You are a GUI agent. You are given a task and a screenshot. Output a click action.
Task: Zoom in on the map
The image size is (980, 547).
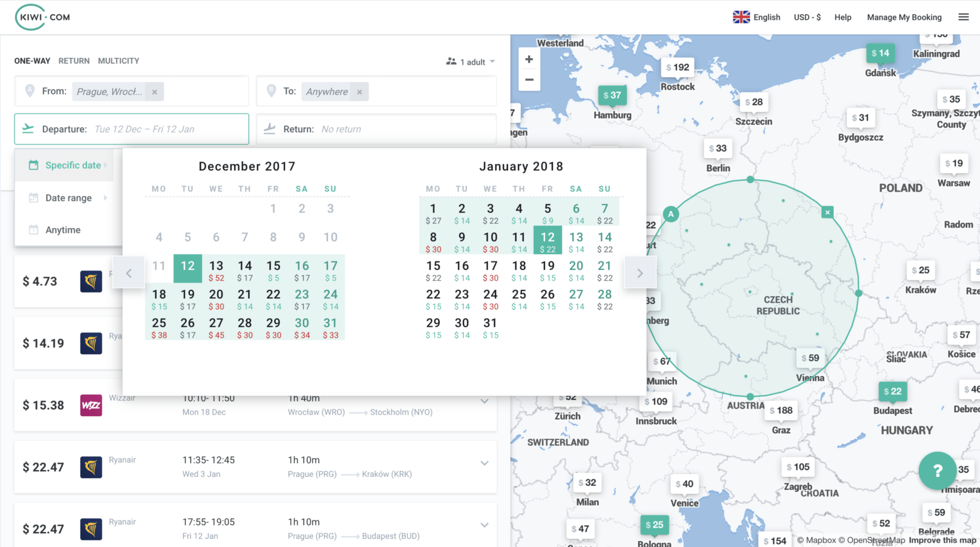point(529,59)
